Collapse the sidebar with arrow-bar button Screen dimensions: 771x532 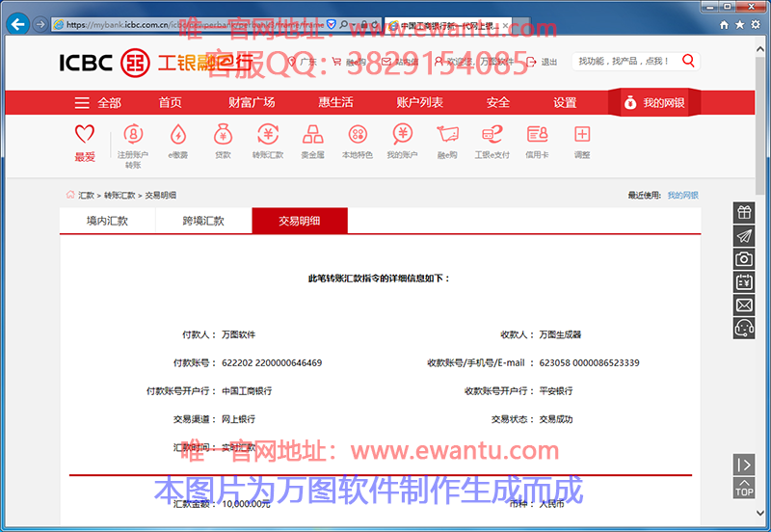click(x=744, y=465)
